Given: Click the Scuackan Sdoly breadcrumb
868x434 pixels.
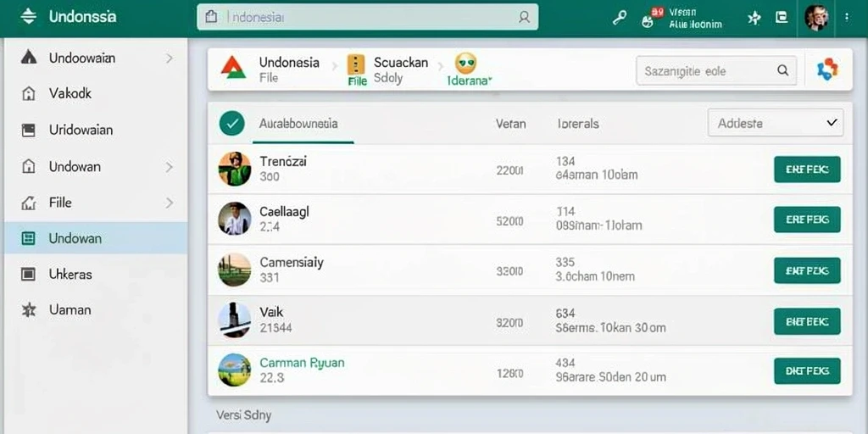Looking at the screenshot, I should click(401, 70).
